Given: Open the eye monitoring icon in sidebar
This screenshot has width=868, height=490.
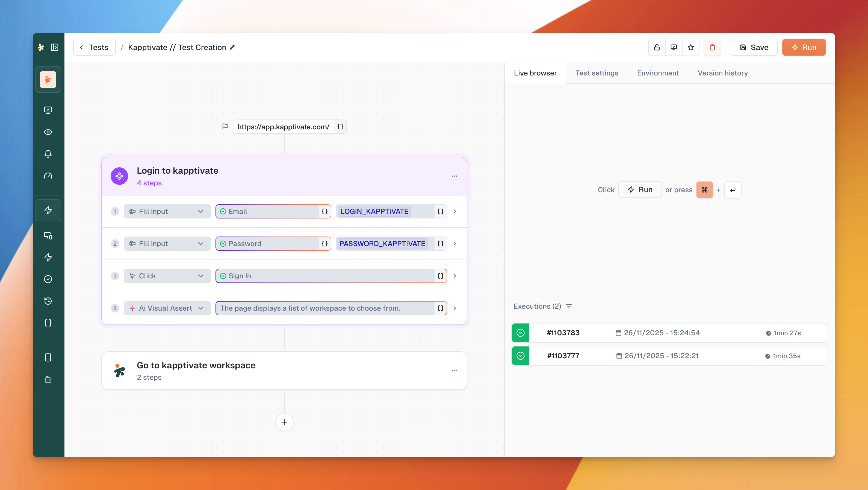Looking at the screenshot, I should click(48, 132).
